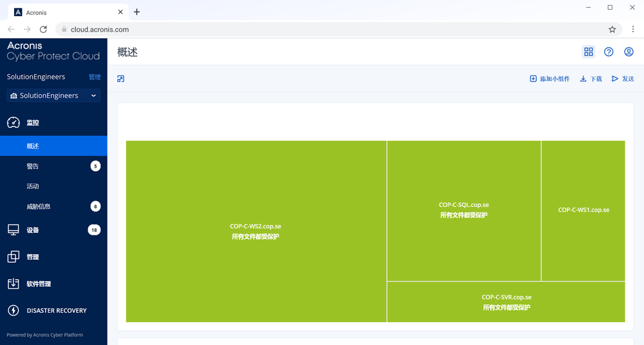Open the 活动 menu item
This screenshot has height=345, width=644.
[x=53, y=186]
